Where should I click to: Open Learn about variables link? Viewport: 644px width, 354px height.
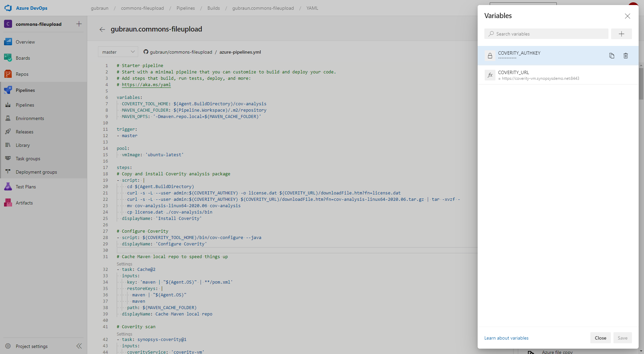[506, 338]
